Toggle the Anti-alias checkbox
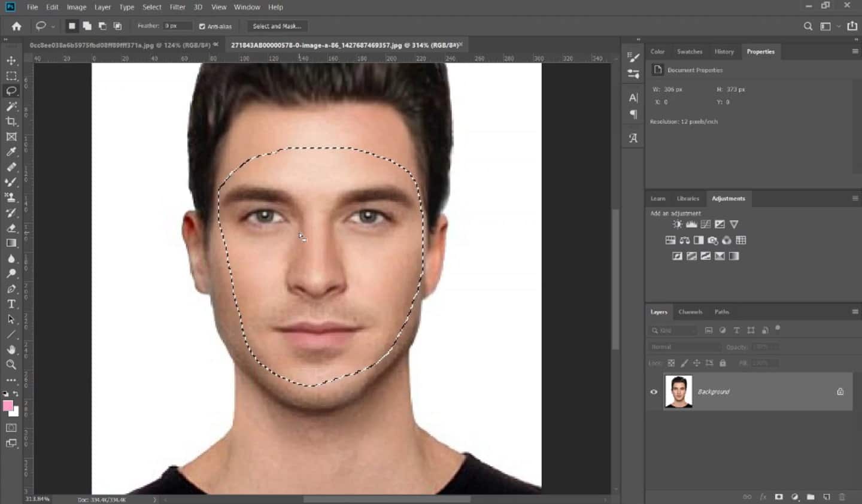This screenshot has width=862, height=504. click(201, 26)
